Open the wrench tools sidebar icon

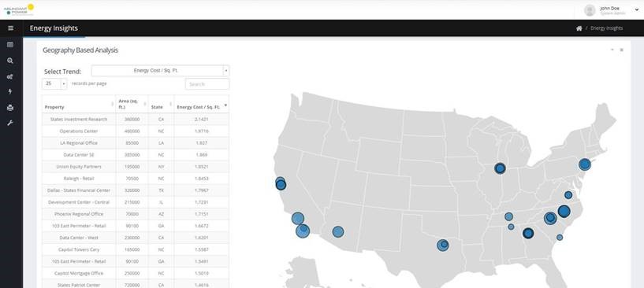[10, 123]
